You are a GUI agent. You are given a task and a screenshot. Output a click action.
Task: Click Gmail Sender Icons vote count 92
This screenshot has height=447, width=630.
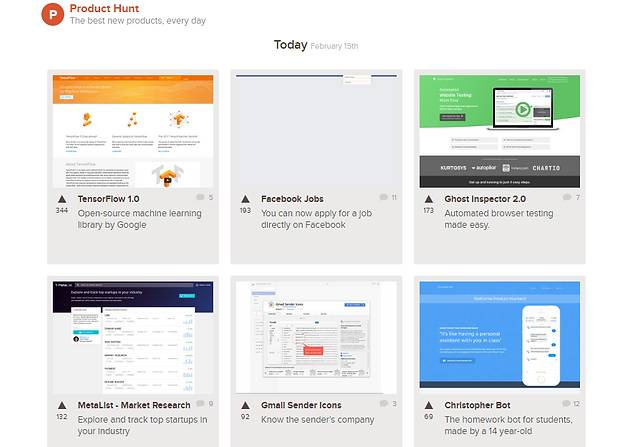click(x=245, y=416)
